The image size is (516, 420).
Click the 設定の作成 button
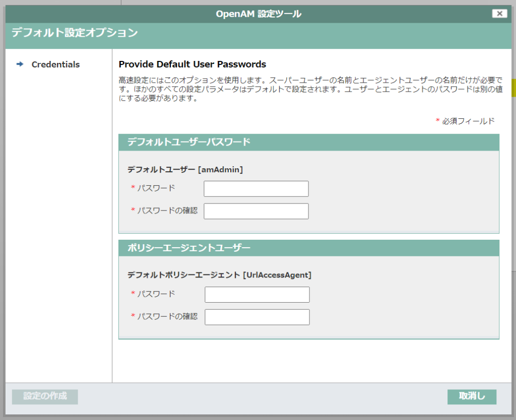coord(45,397)
